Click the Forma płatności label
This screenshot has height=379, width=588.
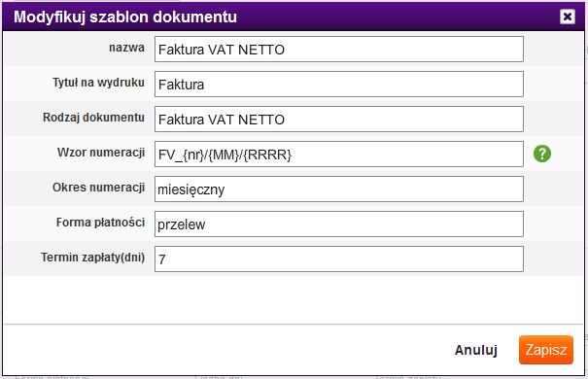click(x=100, y=223)
